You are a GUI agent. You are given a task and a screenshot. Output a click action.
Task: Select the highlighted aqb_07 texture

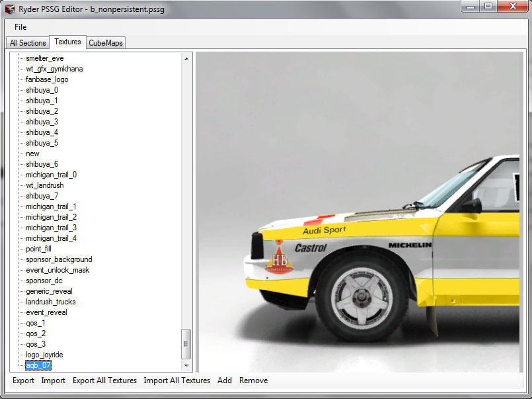(x=38, y=365)
